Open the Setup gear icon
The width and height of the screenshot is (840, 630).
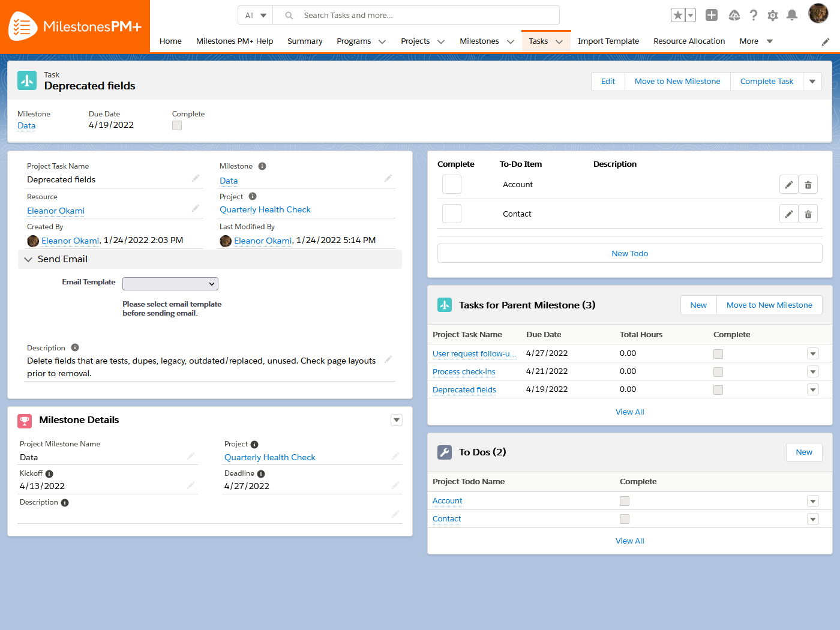pyautogui.click(x=773, y=15)
